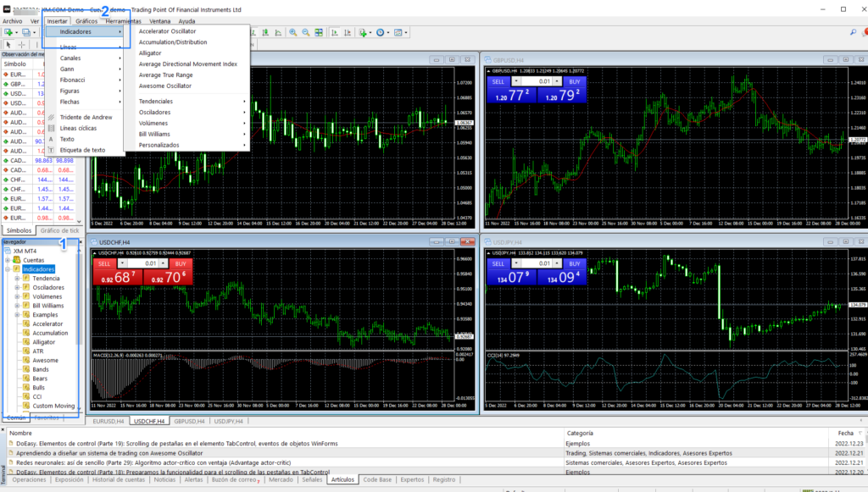The image size is (868, 492).
Task: Select the line chart toolbar icon
Action: [278, 33]
